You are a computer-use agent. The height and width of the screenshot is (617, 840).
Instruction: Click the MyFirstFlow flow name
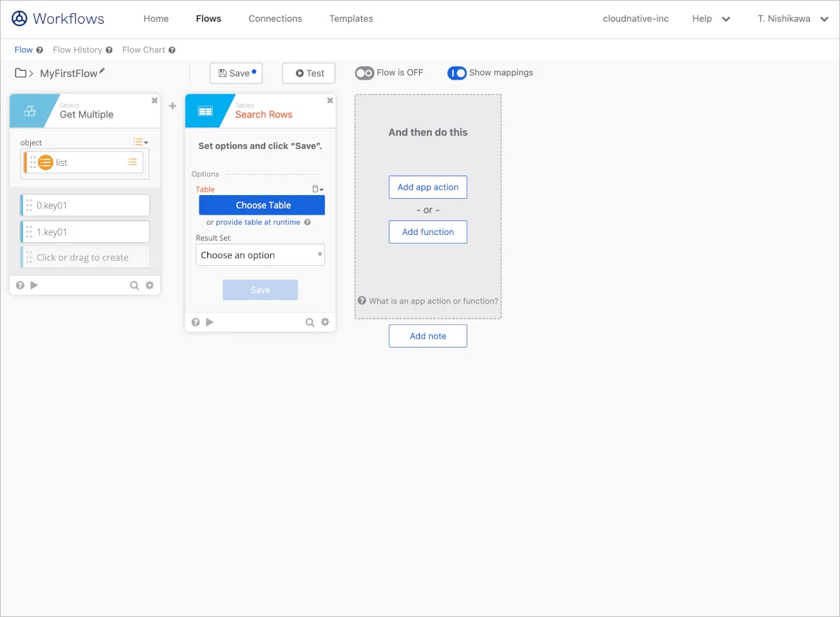[x=69, y=73]
